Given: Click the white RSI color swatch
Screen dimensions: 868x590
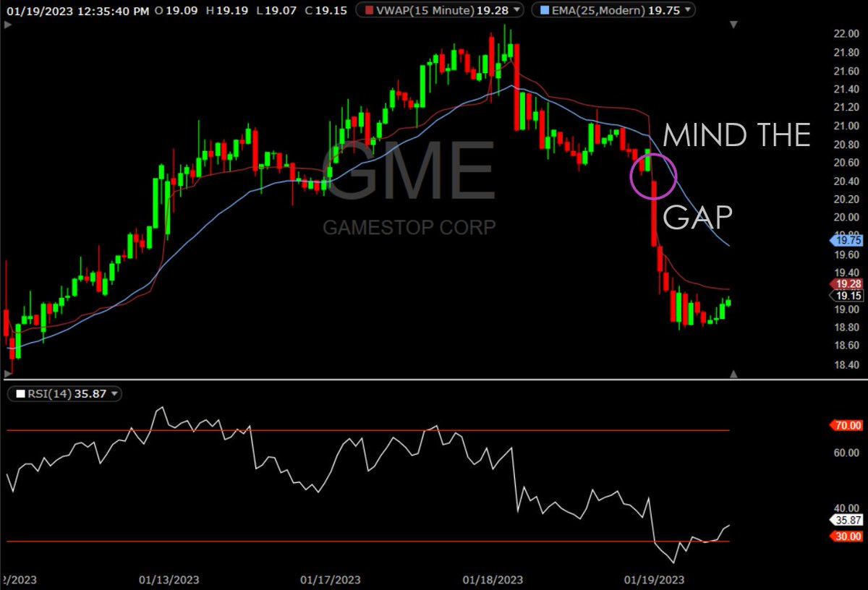Looking at the screenshot, I should [x=20, y=394].
